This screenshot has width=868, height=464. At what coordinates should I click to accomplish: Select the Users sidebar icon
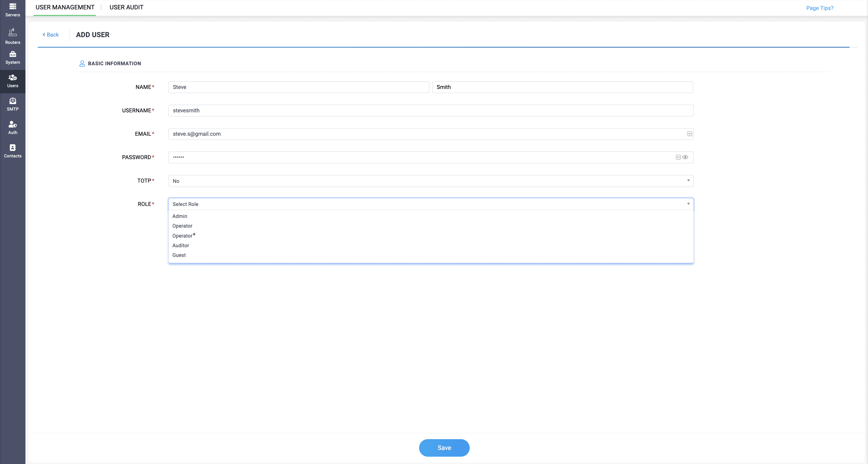click(x=13, y=81)
